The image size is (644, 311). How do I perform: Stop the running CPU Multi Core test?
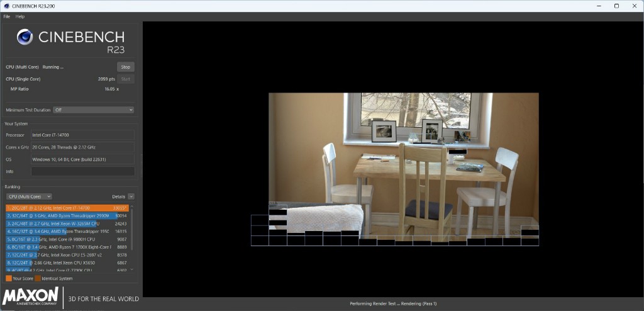tap(125, 67)
